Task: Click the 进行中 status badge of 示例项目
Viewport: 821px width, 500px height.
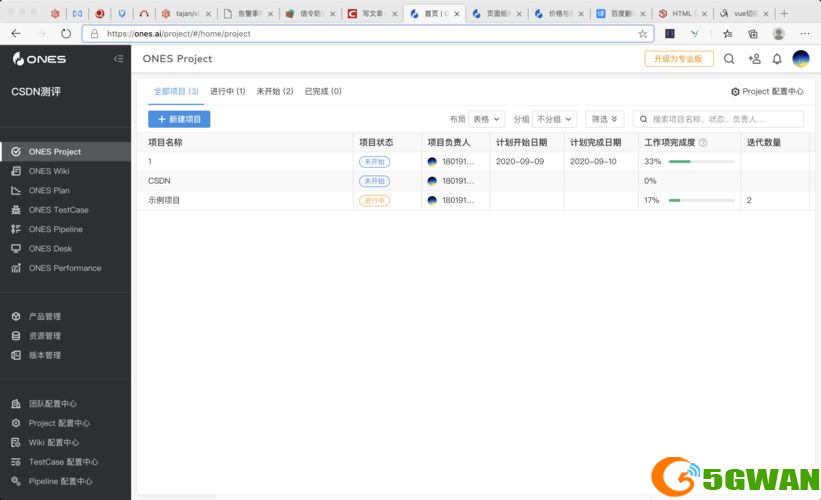Action: coord(374,201)
